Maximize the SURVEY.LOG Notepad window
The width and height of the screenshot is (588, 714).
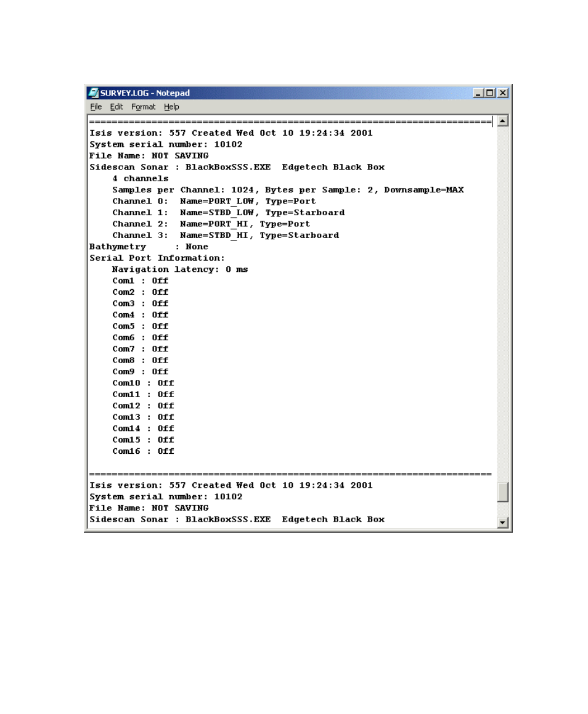coord(490,93)
